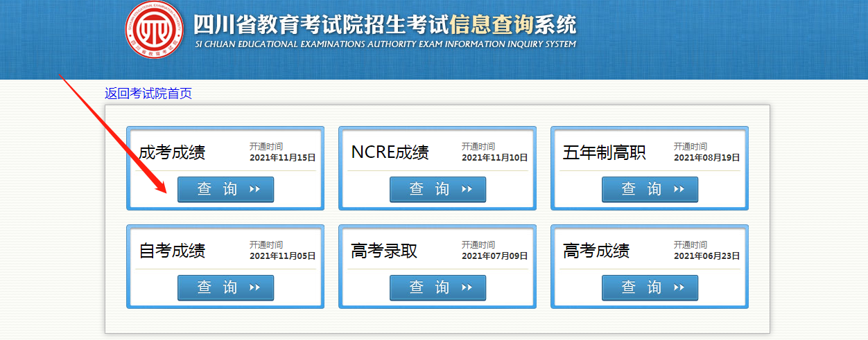The height and width of the screenshot is (340, 868).
Task: Click the 高考录取 card title
Action: pos(384,251)
